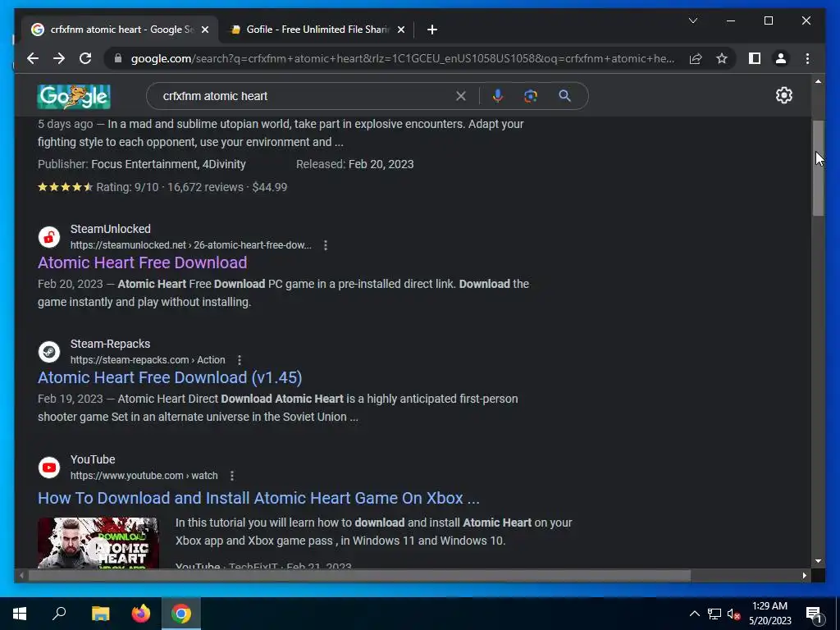This screenshot has height=630, width=840.
Task: Go back to previous page
Action: click(x=33, y=58)
